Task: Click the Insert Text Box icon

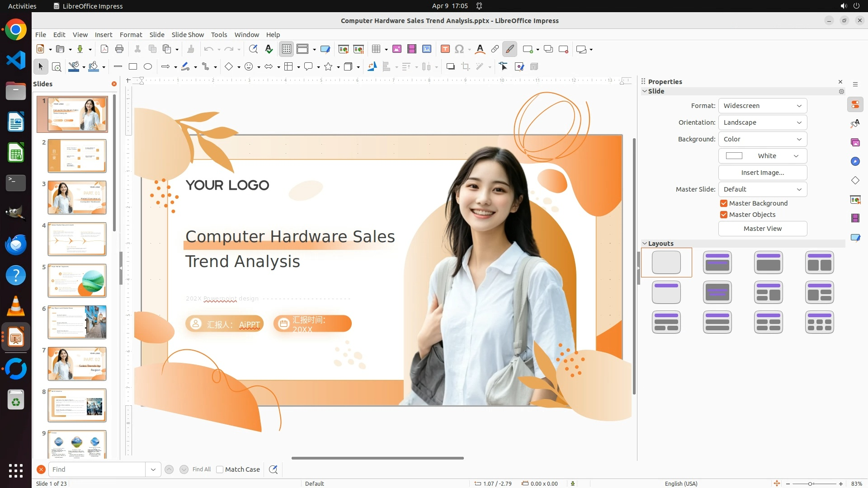Action: pyautogui.click(x=445, y=49)
